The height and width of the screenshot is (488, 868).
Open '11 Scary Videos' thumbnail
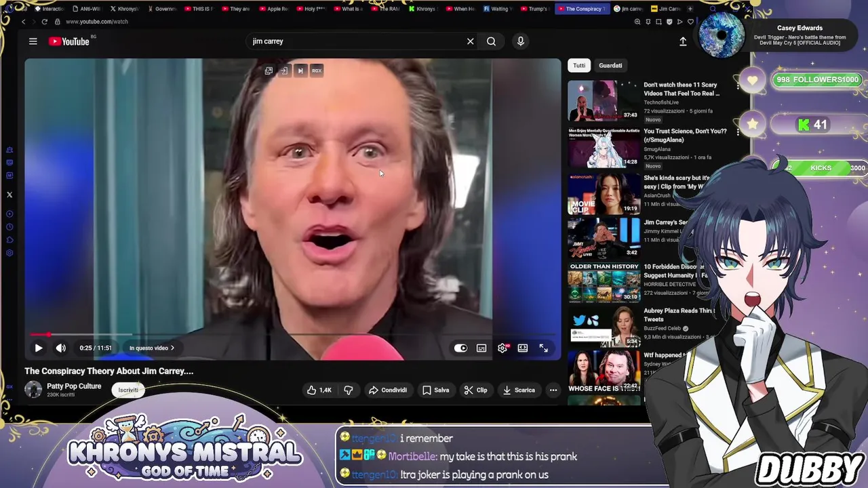click(x=604, y=100)
